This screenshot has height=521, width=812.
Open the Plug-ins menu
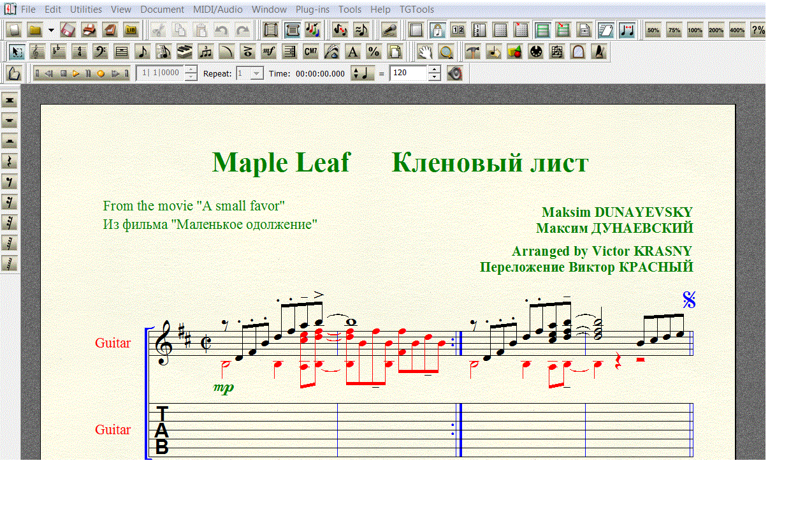[313, 10]
